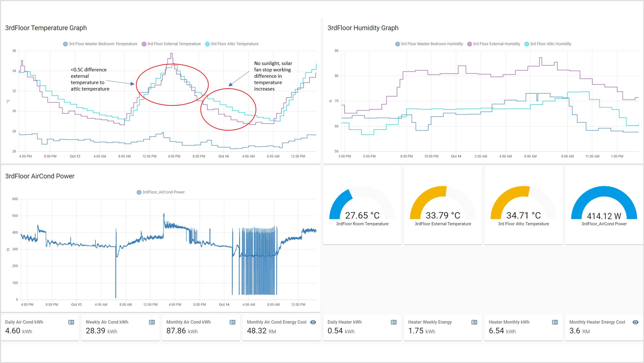Viewport: 644px width, 363px height.
Task: Click Weekly Air Cond kWh counter icon
Action: click(152, 322)
